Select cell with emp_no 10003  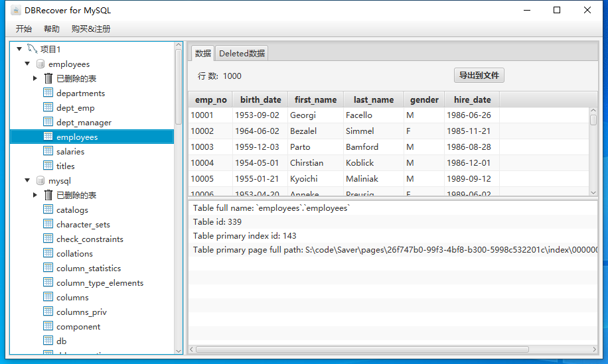point(210,147)
